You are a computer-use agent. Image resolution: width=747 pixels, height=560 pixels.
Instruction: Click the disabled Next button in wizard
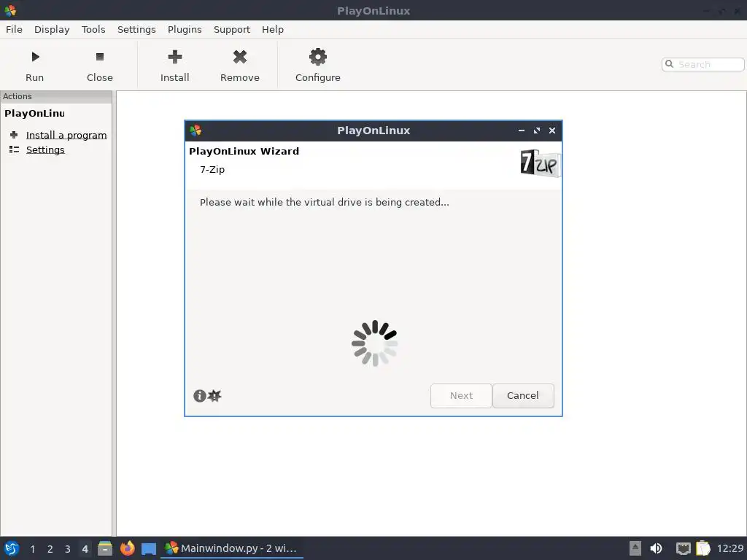461,396
